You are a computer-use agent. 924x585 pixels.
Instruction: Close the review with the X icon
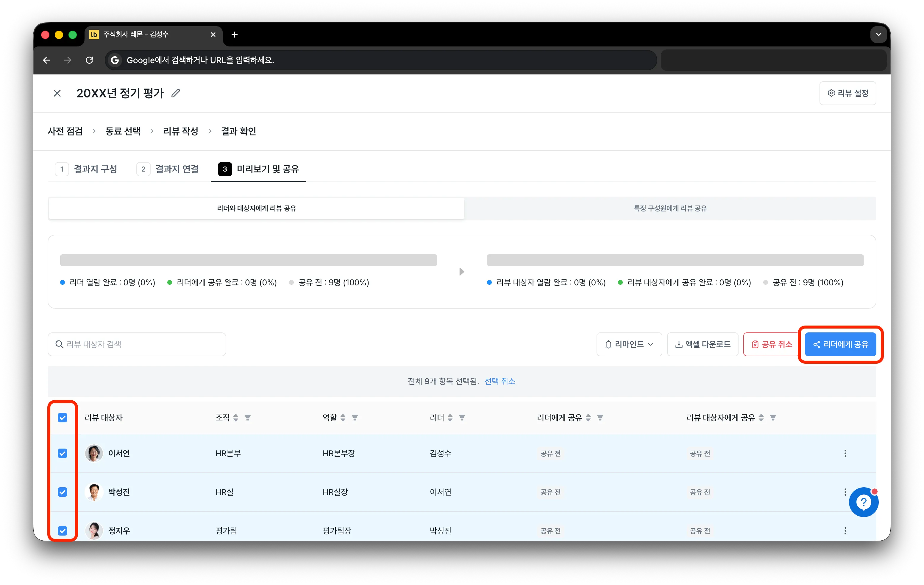tap(57, 93)
